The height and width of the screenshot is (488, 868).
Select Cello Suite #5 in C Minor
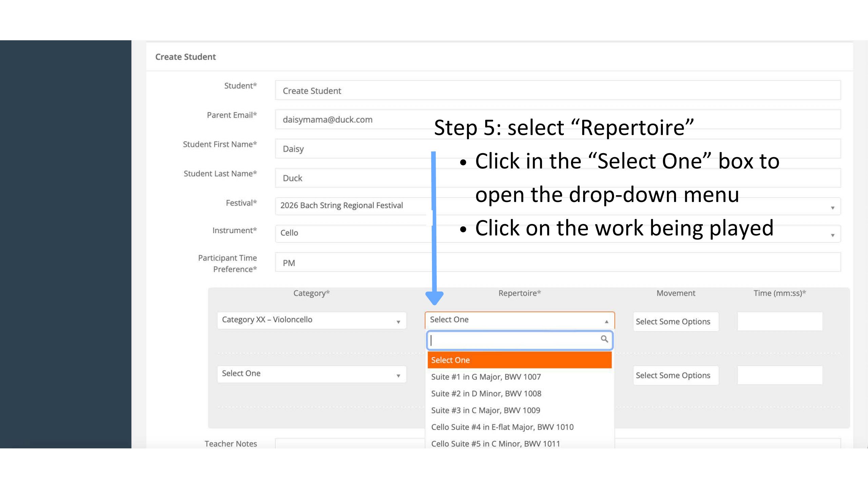tap(495, 443)
